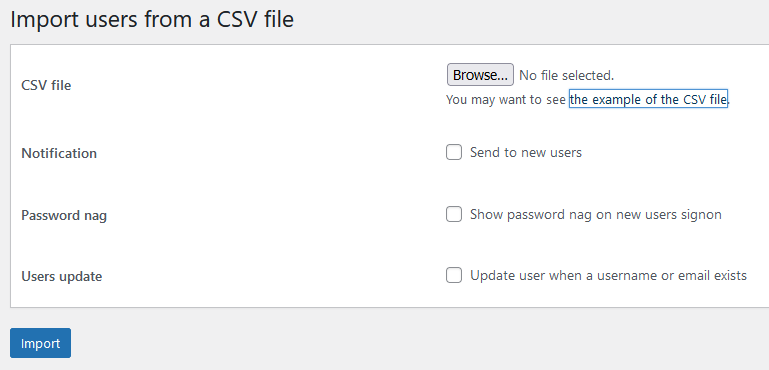Viewport: 769px width, 370px height.
Task: Click the 'No file selected.' text
Action: pos(566,76)
